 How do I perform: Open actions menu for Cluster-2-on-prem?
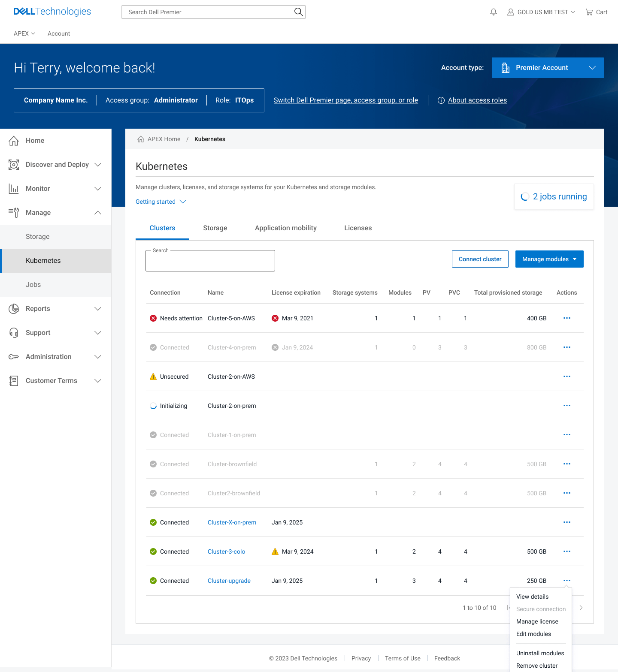pos(567,406)
